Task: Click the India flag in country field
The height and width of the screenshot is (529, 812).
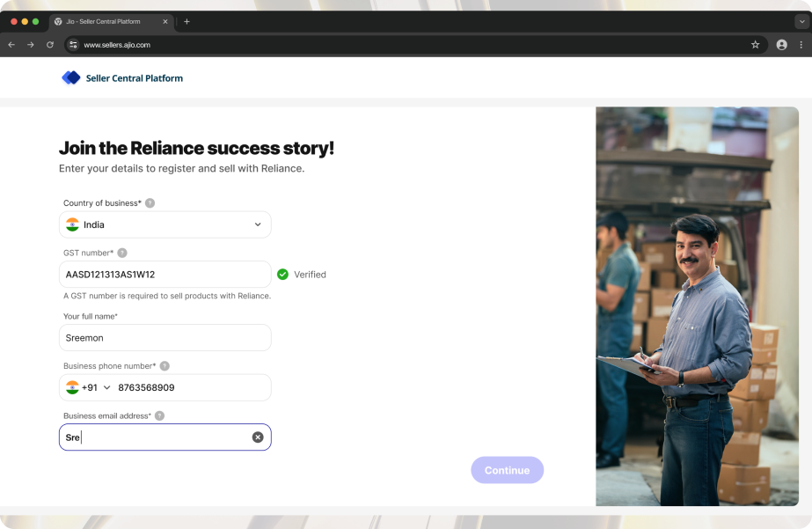Action: click(72, 224)
